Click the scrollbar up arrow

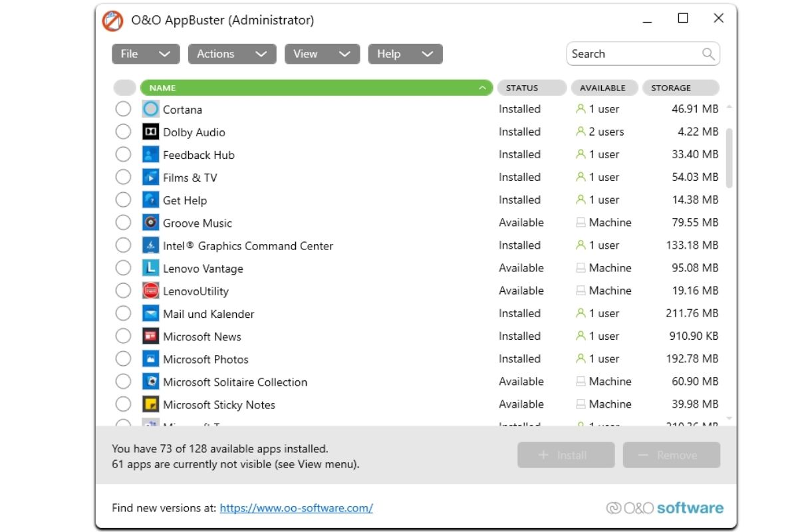729,106
